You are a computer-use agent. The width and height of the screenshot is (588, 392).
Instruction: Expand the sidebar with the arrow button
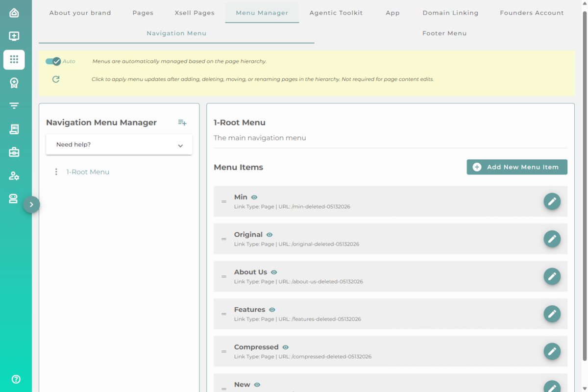click(31, 204)
